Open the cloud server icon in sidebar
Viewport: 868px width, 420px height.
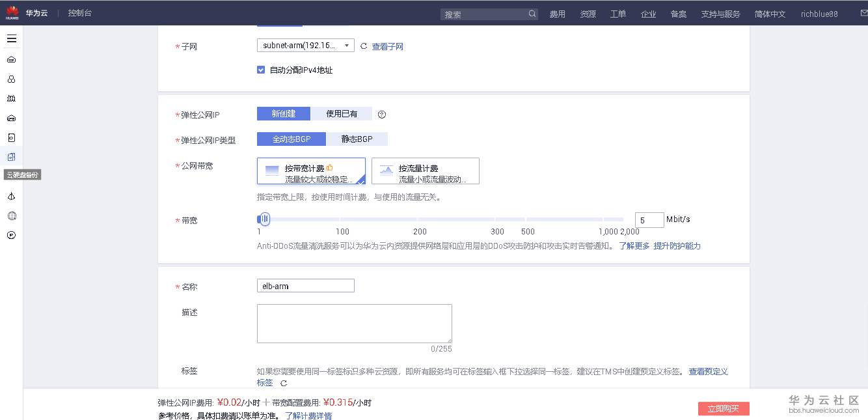pos(11,59)
